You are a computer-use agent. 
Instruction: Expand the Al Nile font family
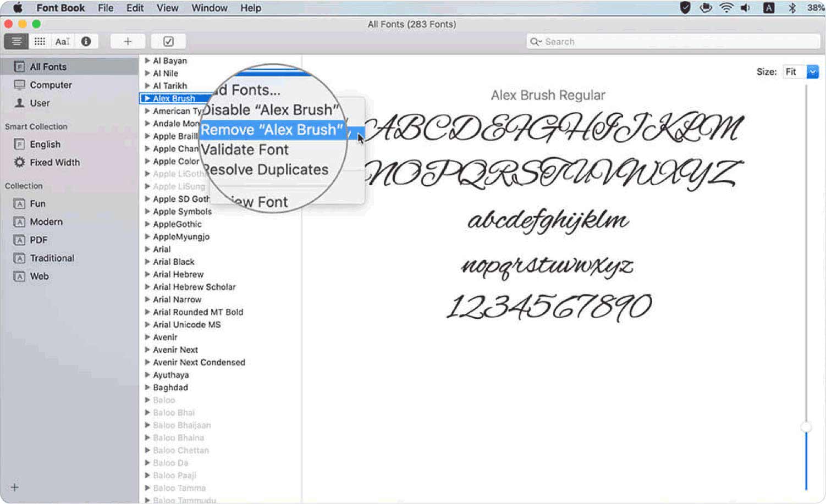click(x=147, y=73)
